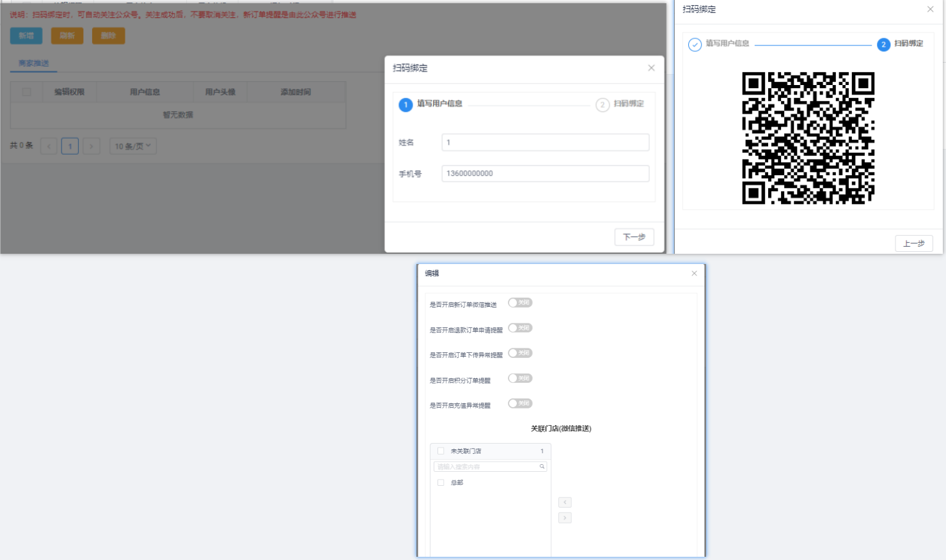Screen dimensions: 946x560
Task: Click the orange 刷新 button
Action: click(x=67, y=36)
